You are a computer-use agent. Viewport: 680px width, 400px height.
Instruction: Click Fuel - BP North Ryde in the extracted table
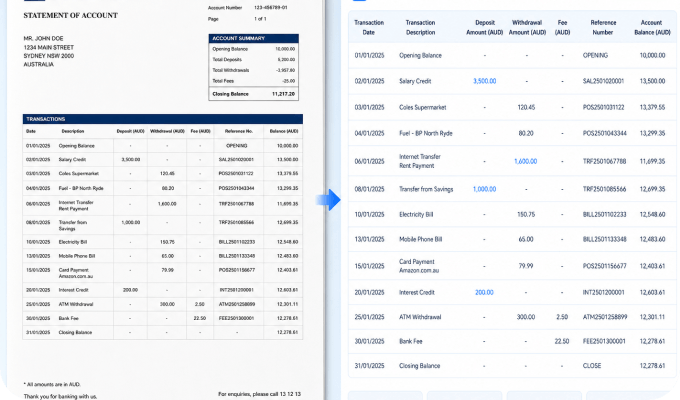tap(425, 133)
